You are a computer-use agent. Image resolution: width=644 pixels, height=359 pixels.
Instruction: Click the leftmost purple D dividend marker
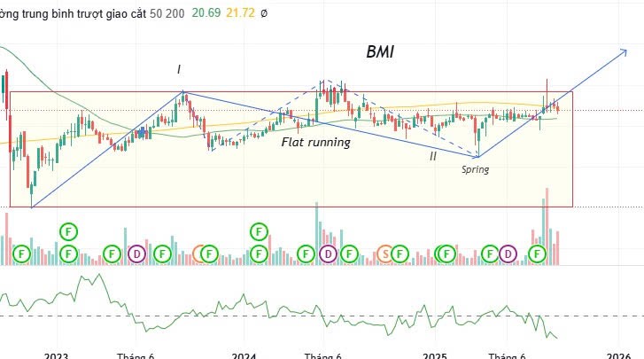point(136,254)
